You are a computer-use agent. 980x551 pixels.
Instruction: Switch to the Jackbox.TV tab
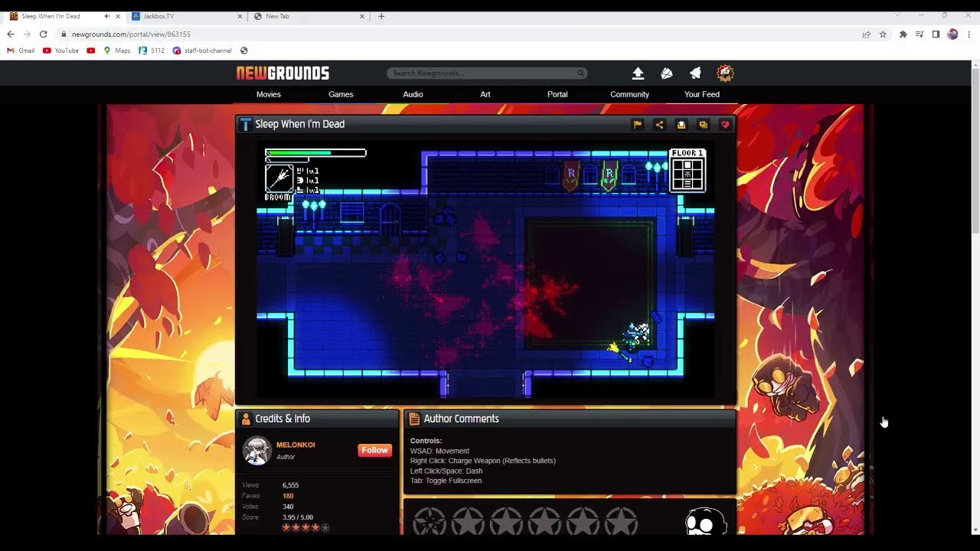point(188,16)
